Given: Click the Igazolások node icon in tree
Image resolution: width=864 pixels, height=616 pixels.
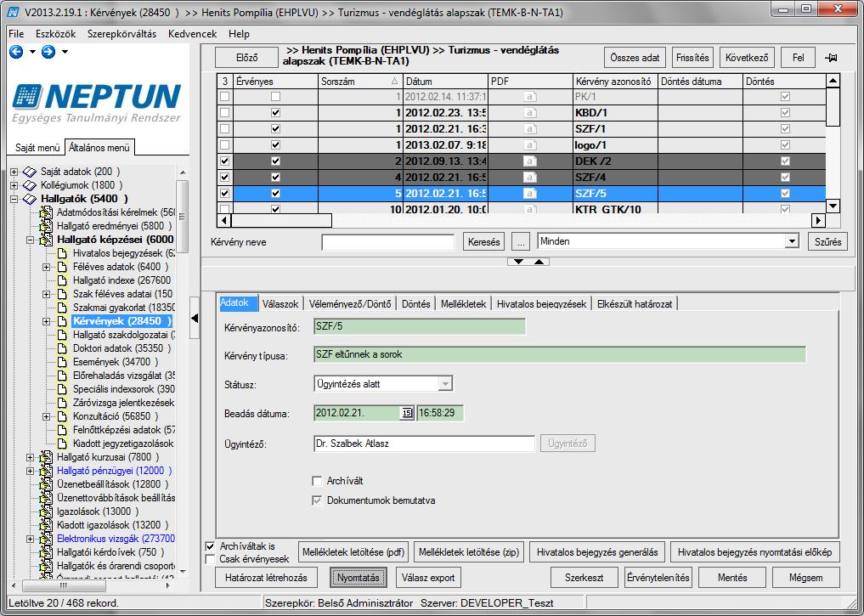Looking at the screenshot, I should [x=46, y=511].
